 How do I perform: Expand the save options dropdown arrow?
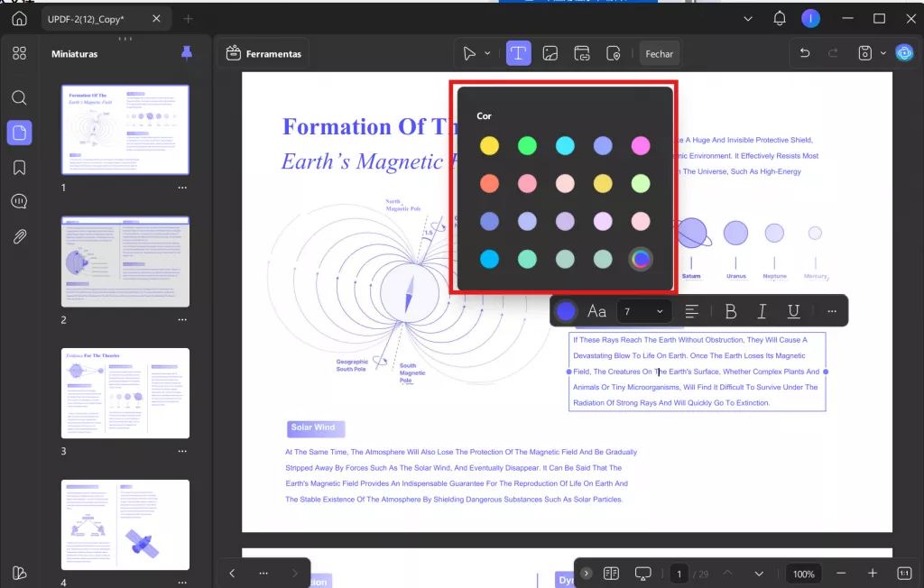point(882,53)
